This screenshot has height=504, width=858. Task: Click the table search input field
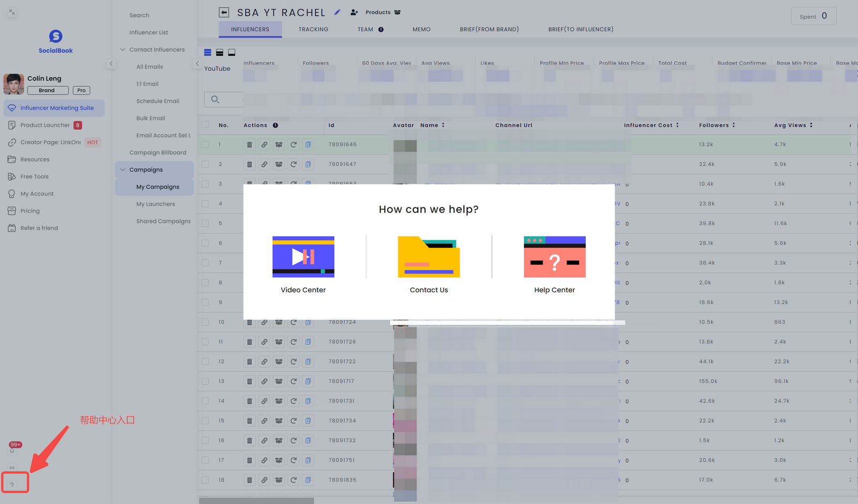224,99
